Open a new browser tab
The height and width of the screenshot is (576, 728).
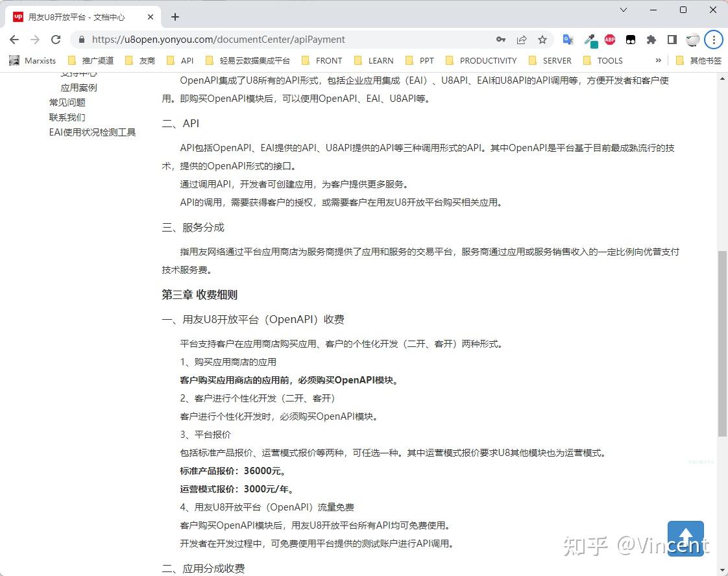[x=175, y=17]
